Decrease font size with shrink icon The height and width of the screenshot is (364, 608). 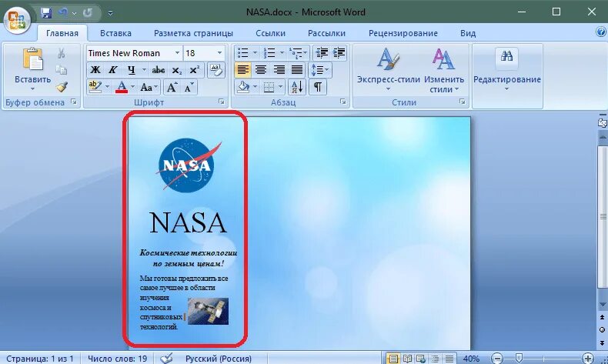pos(189,87)
